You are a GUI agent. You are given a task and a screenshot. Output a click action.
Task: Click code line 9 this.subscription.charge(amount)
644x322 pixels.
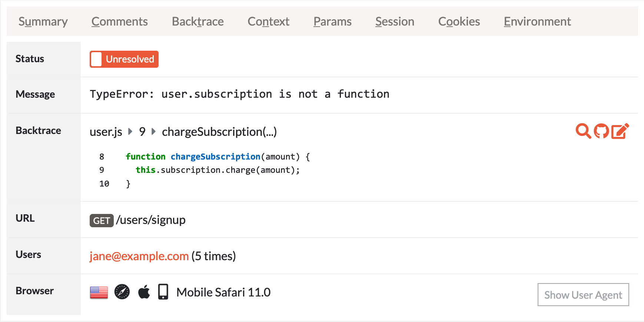218,170
